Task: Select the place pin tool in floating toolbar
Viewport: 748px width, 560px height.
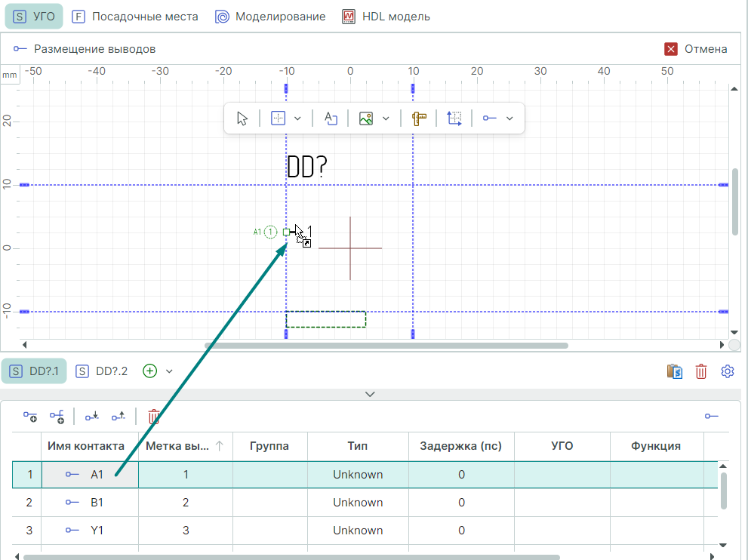Action: [x=490, y=118]
